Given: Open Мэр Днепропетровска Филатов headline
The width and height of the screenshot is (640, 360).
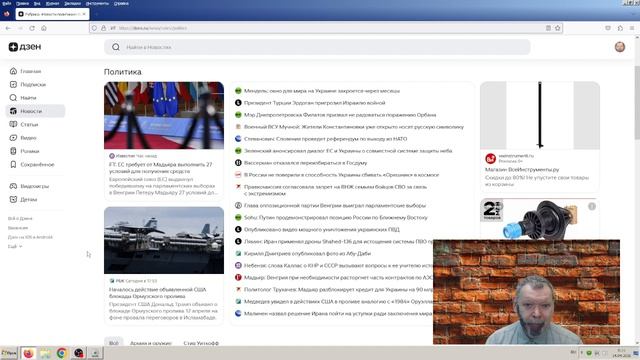Looking at the screenshot, I should [x=340, y=115].
